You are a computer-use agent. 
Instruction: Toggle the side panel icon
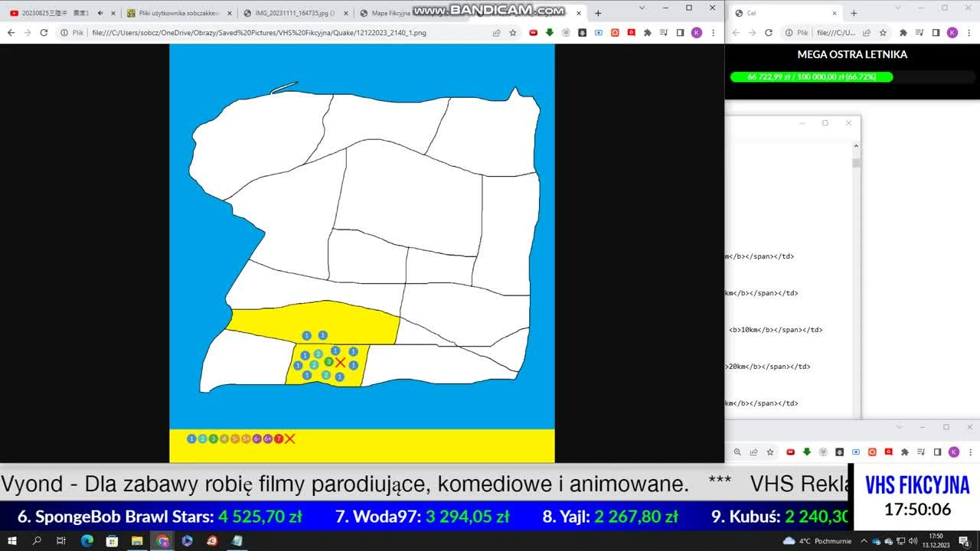(x=680, y=33)
